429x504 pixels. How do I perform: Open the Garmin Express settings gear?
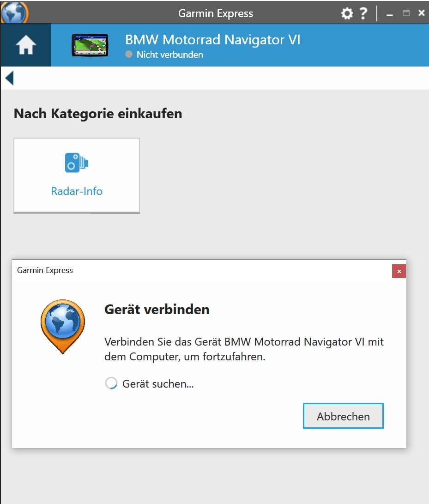(x=347, y=13)
